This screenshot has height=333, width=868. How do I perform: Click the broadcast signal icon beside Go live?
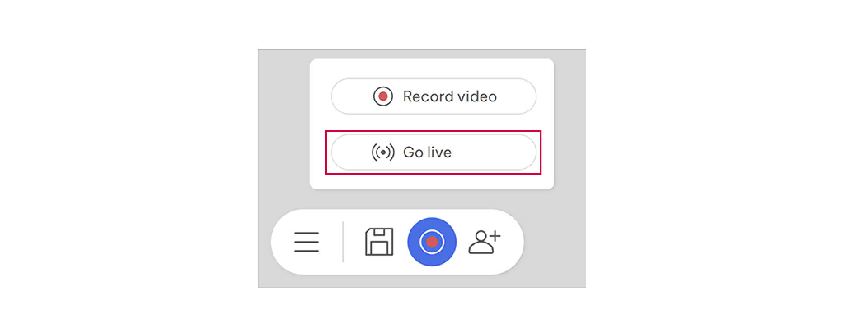click(383, 152)
